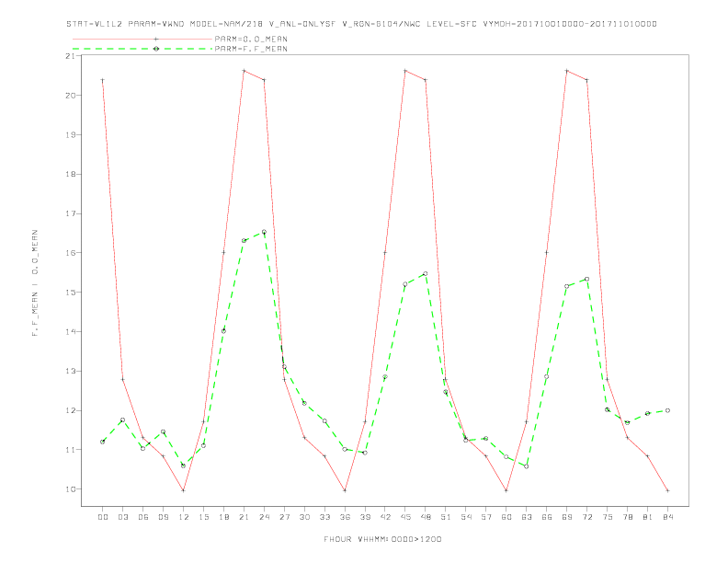728x563 pixels.
Task: Click x-axis forecast hour label 69
Action: [567, 517]
